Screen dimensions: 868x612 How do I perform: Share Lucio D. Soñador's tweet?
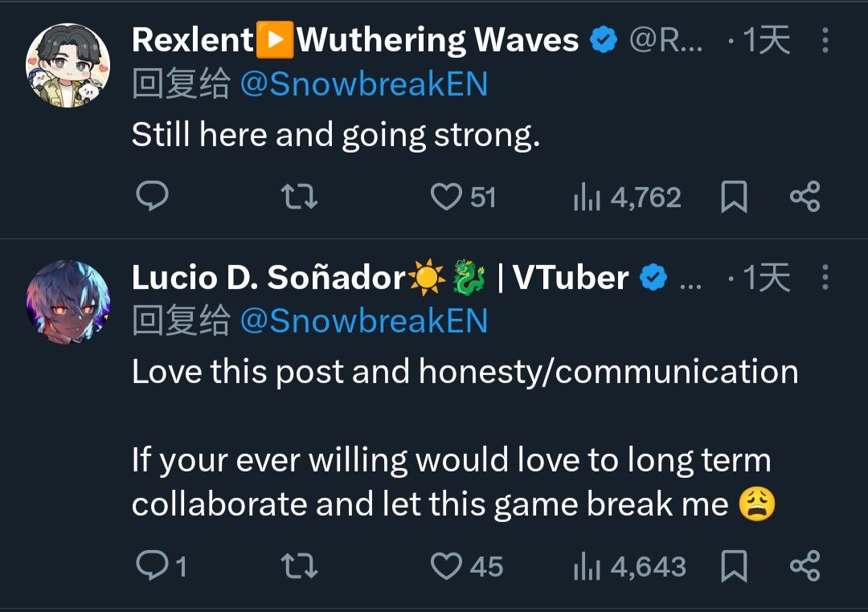[x=805, y=566]
